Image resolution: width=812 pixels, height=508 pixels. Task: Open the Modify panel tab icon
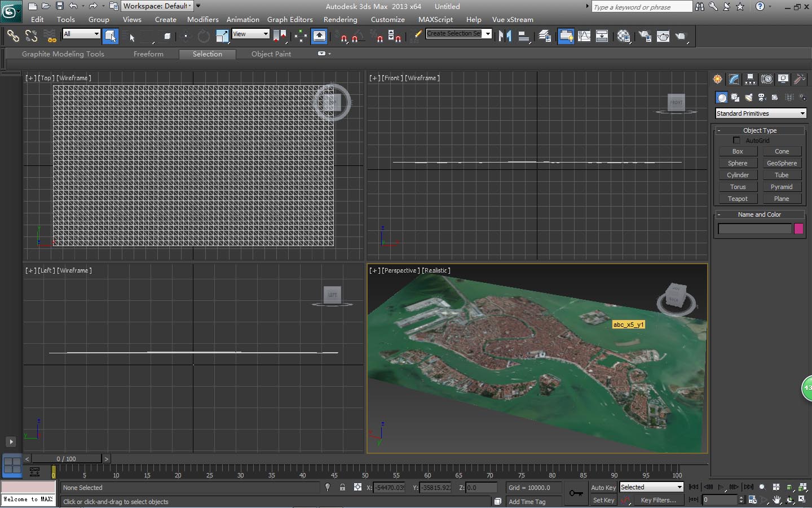(734, 79)
